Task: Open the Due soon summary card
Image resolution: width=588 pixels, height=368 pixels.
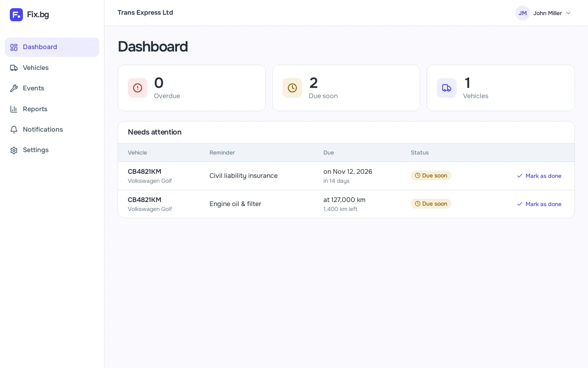Action: coord(346,88)
